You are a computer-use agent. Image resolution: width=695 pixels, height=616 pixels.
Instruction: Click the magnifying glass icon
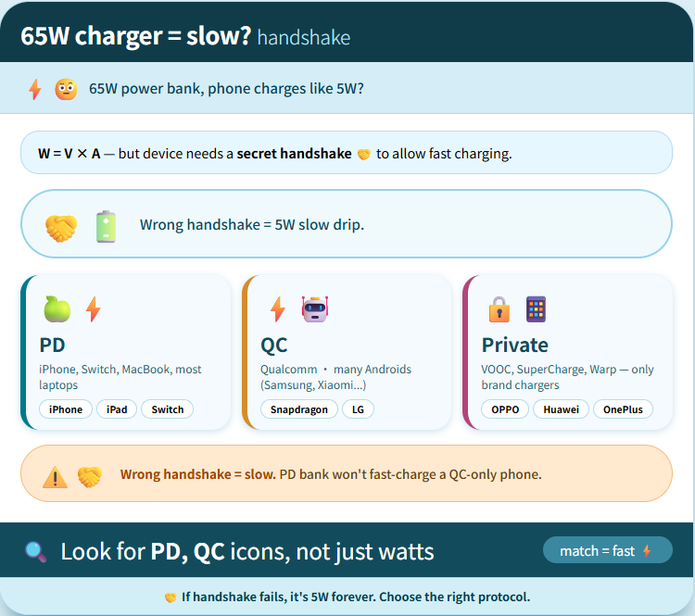point(36,552)
